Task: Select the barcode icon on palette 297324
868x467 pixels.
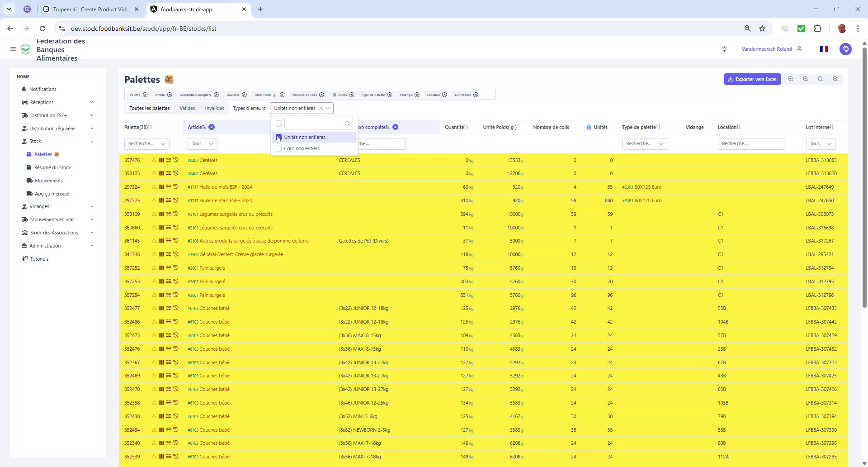Action: point(161,186)
